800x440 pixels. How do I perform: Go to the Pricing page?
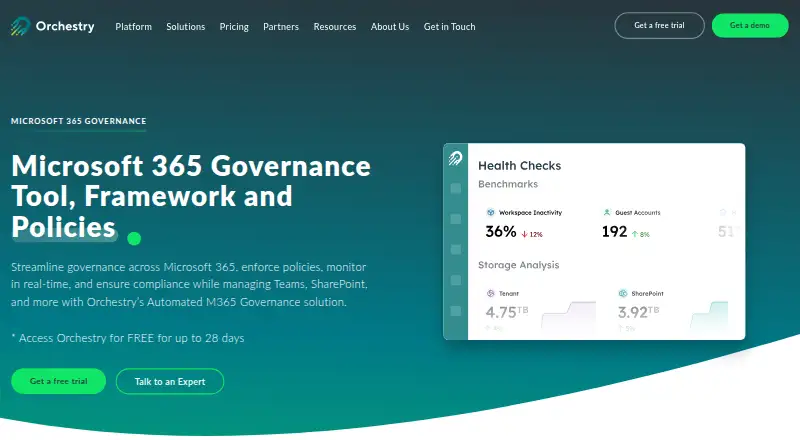(x=234, y=27)
